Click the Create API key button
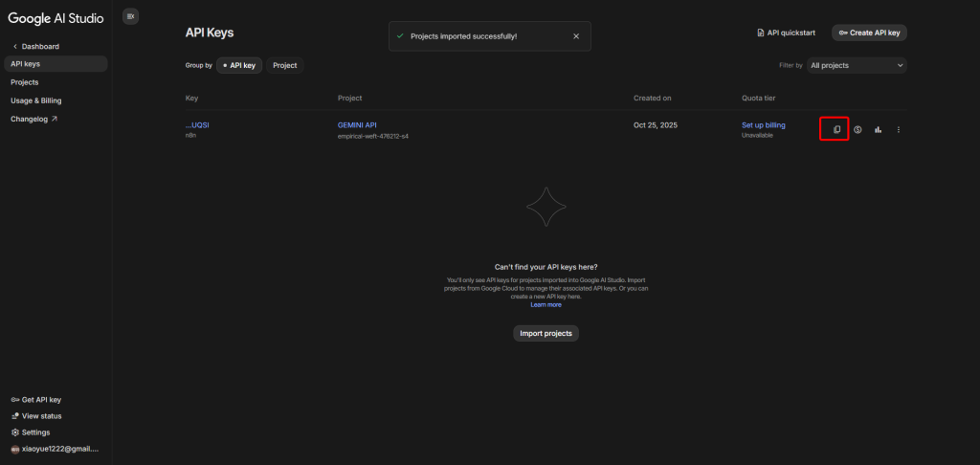Screen dimensions: 980x465 868,33
